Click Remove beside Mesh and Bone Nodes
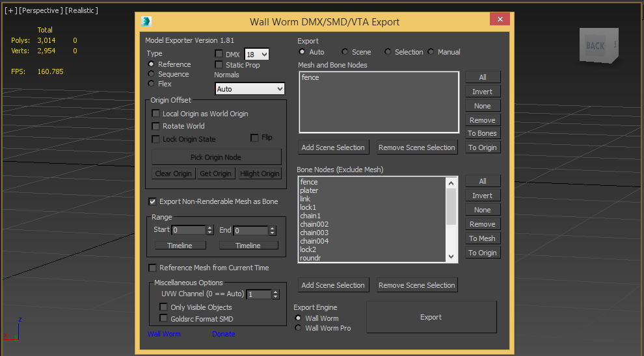Image resolution: width=644 pixels, height=356 pixels. click(x=483, y=120)
